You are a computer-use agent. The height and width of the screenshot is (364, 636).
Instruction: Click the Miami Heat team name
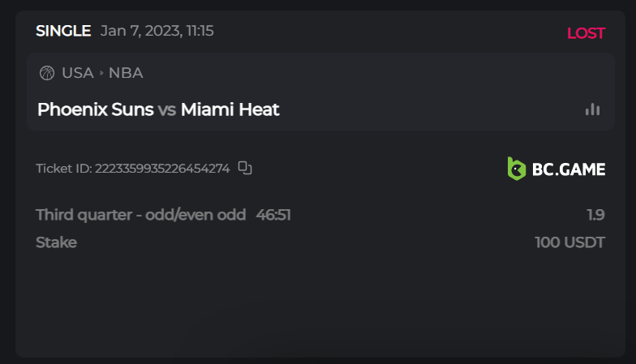pos(230,109)
